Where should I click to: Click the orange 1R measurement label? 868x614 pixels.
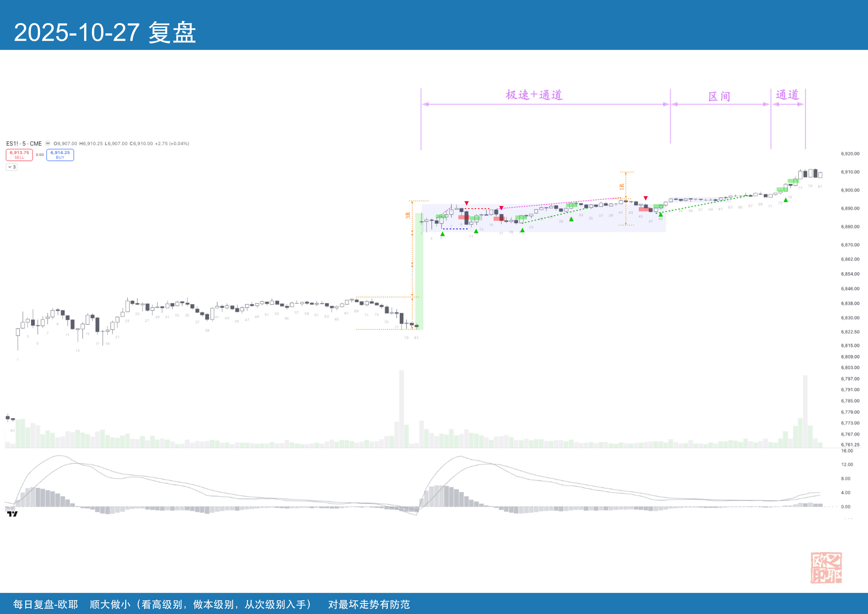622,186
